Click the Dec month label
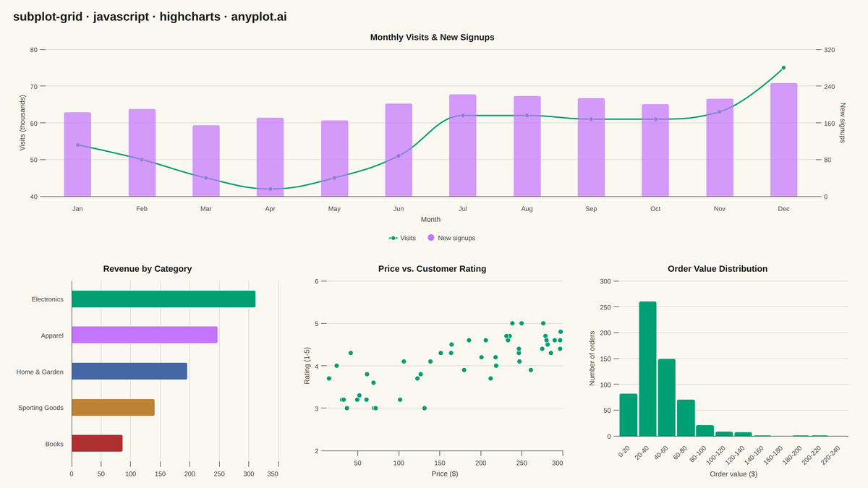The height and width of the screenshot is (488, 868). (x=783, y=209)
